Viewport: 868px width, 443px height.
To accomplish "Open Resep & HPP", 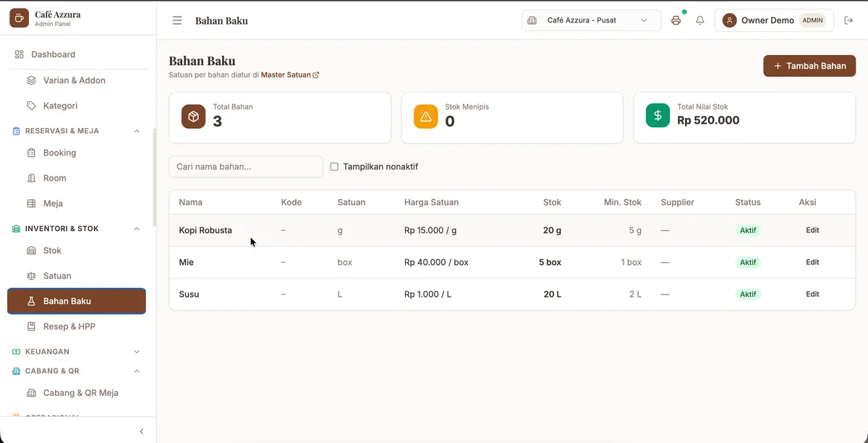I will [x=77, y=326].
